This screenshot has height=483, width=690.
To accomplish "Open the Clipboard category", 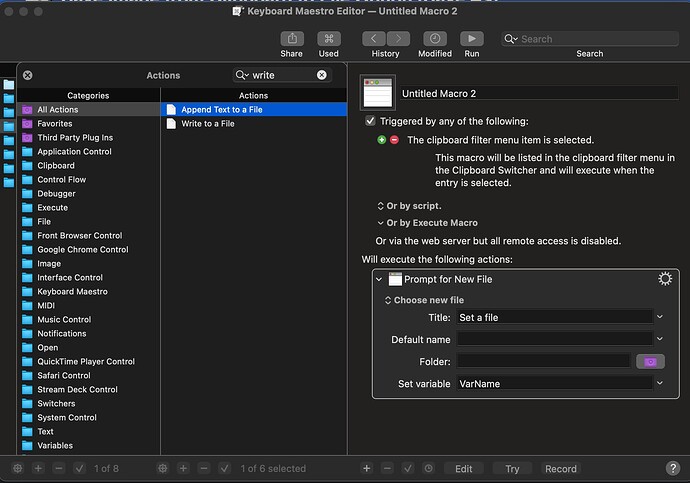I will (89, 166).
